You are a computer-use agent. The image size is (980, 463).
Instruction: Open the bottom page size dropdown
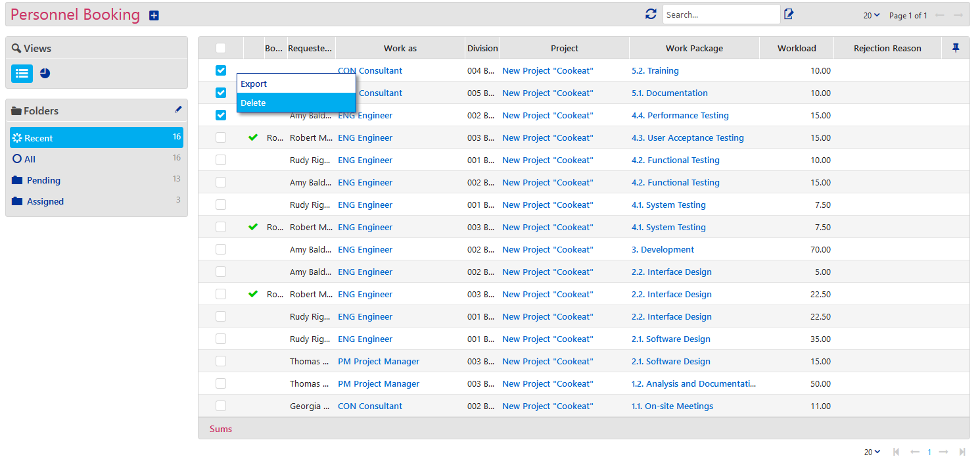point(872,452)
